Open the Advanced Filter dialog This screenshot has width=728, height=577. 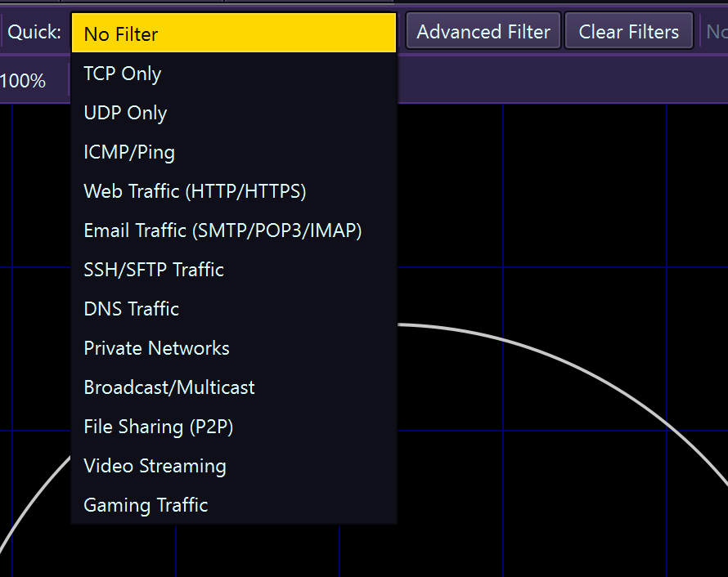pos(483,32)
